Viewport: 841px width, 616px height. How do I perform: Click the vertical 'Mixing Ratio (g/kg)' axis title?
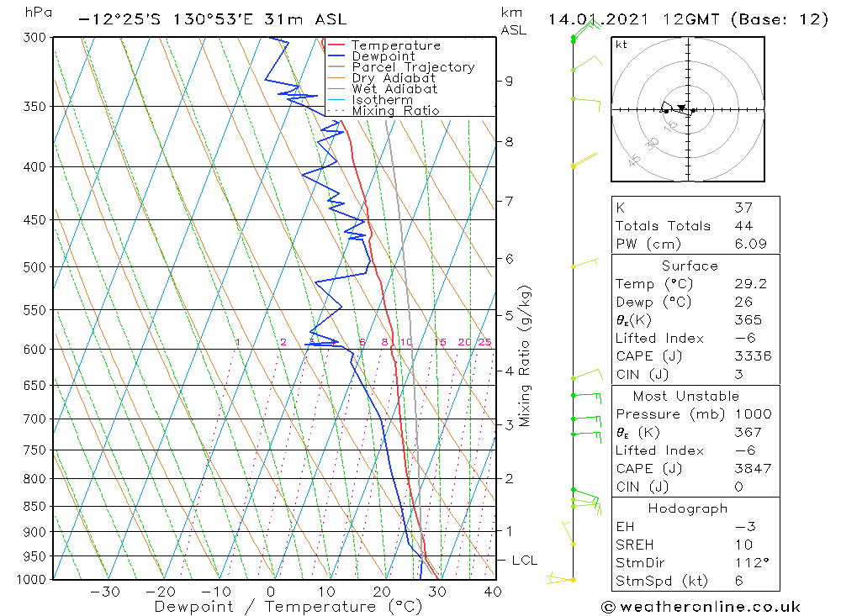(x=524, y=356)
